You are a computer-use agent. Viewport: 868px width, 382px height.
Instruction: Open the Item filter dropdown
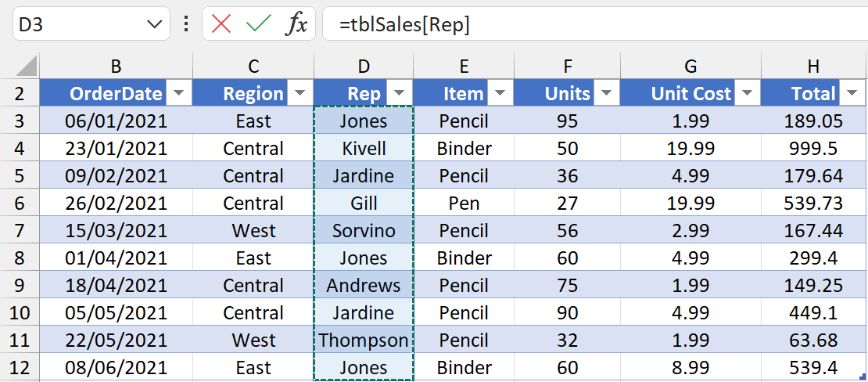500,94
